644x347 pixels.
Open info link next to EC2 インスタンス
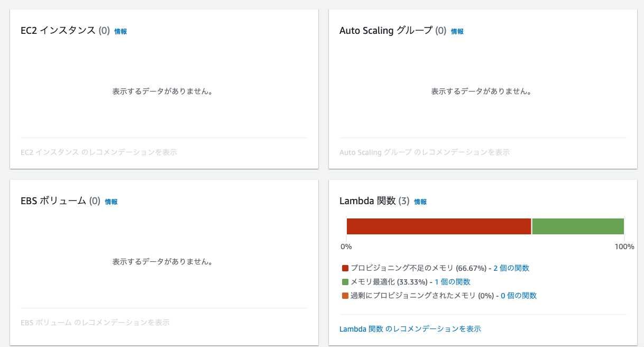[x=121, y=31]
